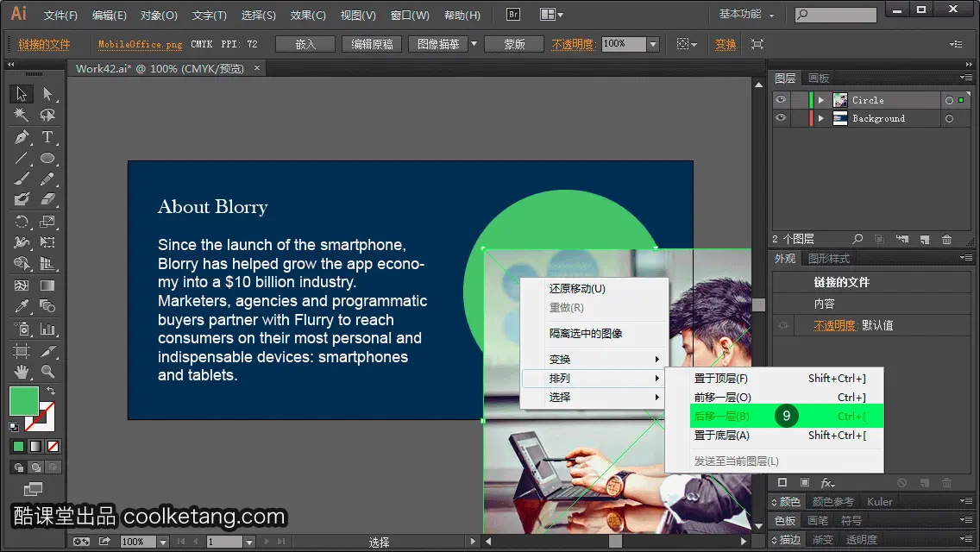Select the Blend tool
Viewport: 980px width, 552px height.
47,306
